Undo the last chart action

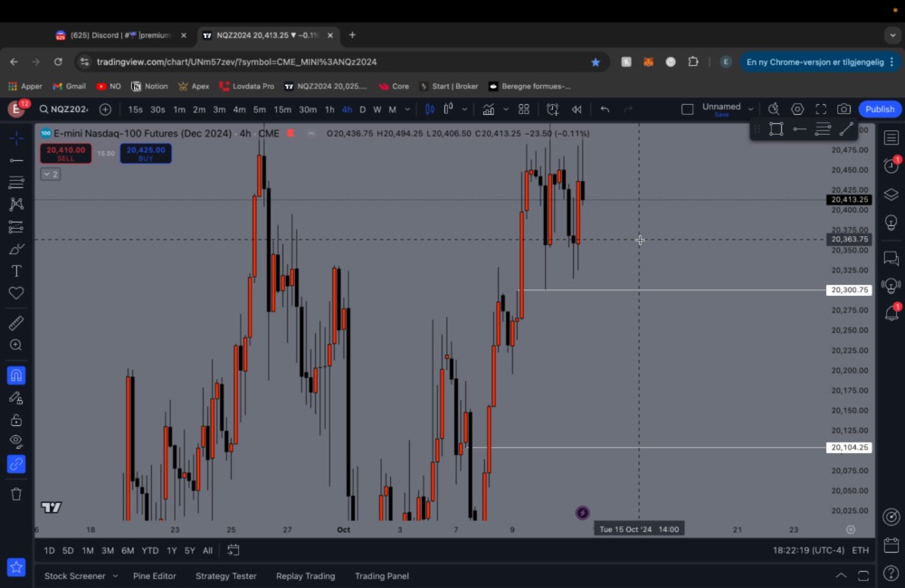(x=605, y=109)
